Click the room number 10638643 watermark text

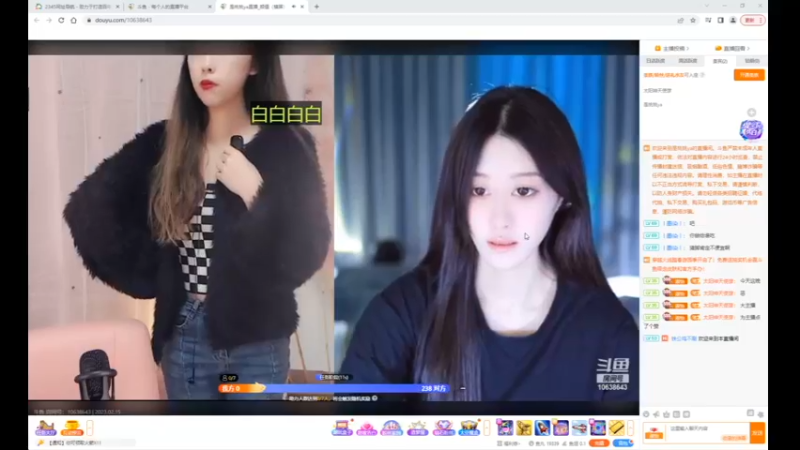click(612, 387)
